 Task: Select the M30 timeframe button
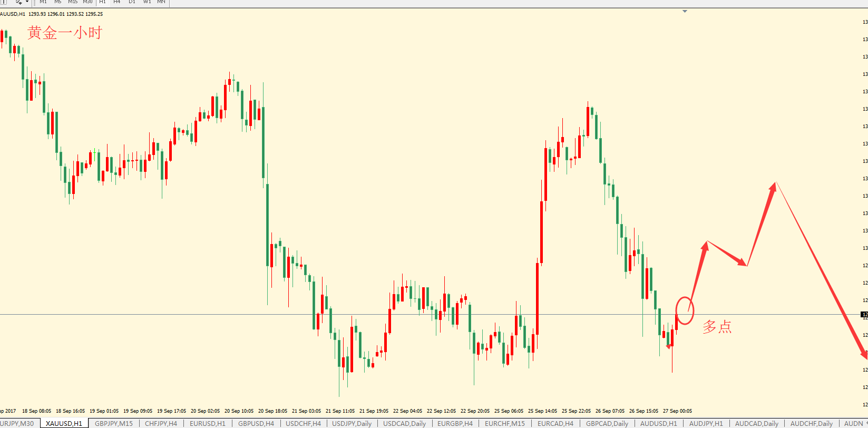pyautogui.click(x=87, y=2)
